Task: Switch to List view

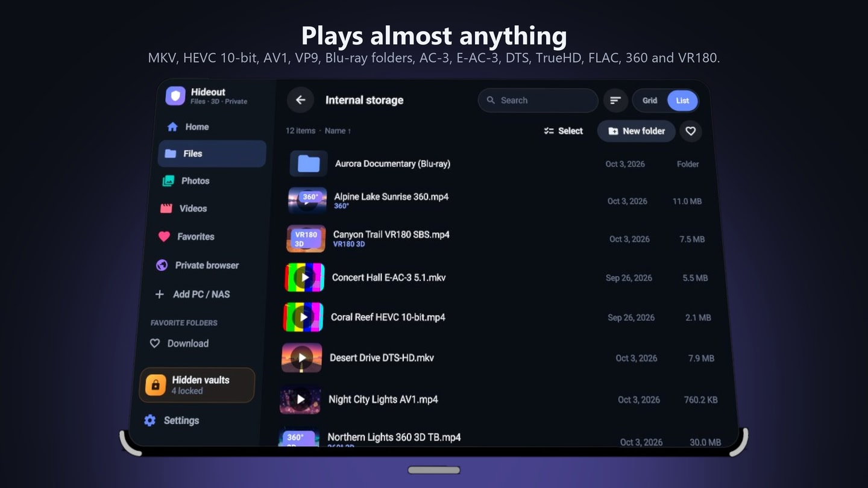Action: (682, 101)
